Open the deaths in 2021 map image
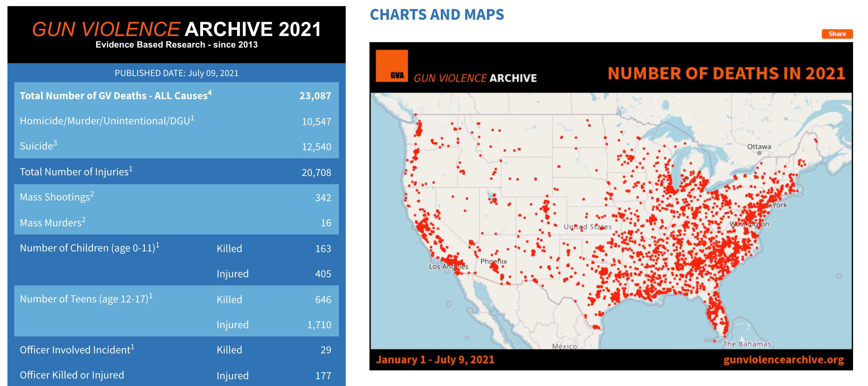Image resolution: width=868 pixels, height=386 pixels. tap(611, 206)
